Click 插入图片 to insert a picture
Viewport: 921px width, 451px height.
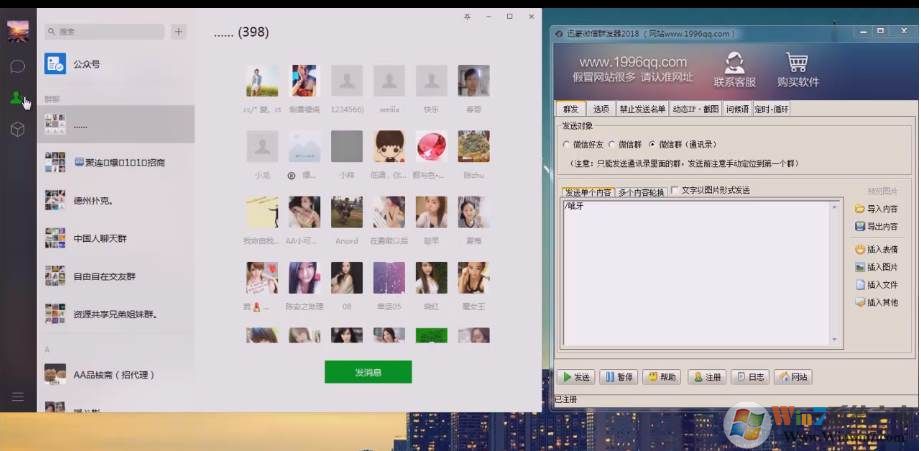876,267
